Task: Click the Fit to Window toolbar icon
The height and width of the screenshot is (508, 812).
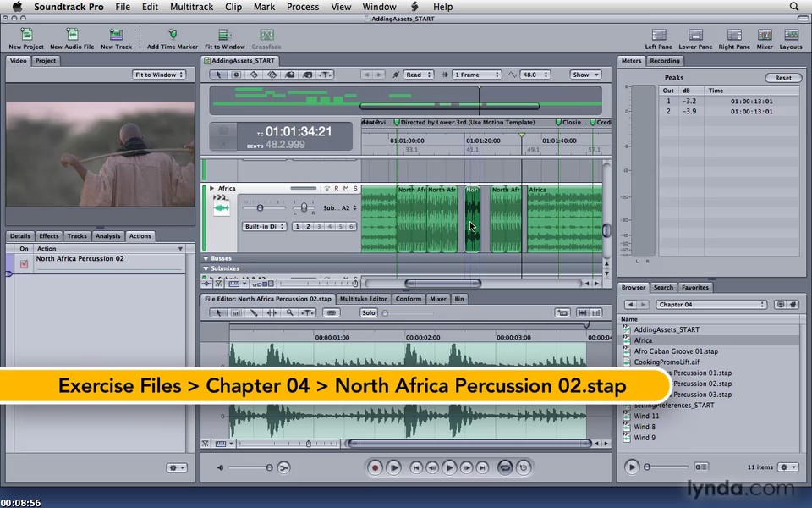Action: click(x=225, y=35)
